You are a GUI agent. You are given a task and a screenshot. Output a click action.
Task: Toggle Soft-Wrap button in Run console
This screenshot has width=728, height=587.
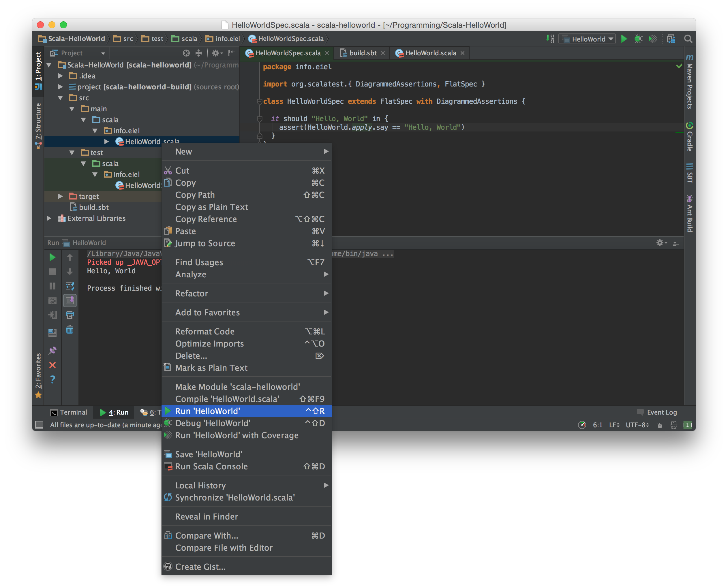70,286
